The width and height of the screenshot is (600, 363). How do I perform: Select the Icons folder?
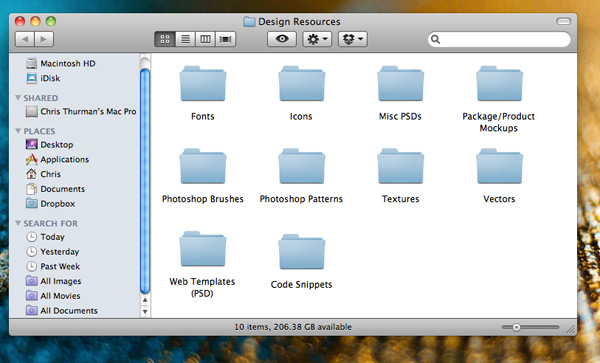[x=301, y=84]
